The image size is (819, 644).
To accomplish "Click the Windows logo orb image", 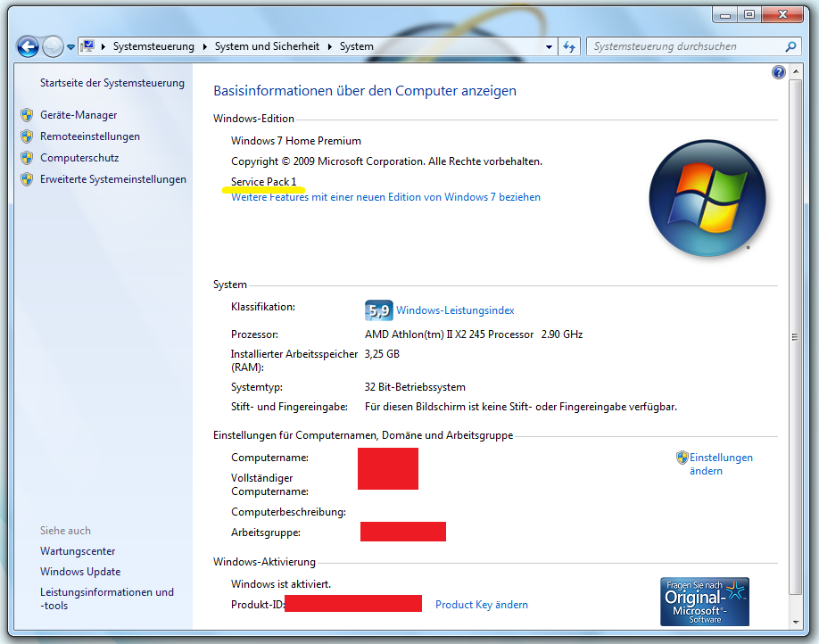I will coord(707,198).
